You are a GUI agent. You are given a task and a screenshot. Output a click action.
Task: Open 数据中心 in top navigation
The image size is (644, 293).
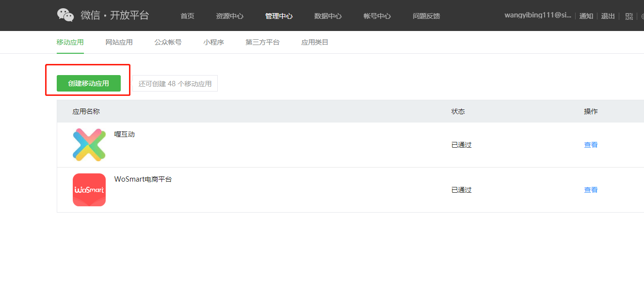(x=328, y=16)
